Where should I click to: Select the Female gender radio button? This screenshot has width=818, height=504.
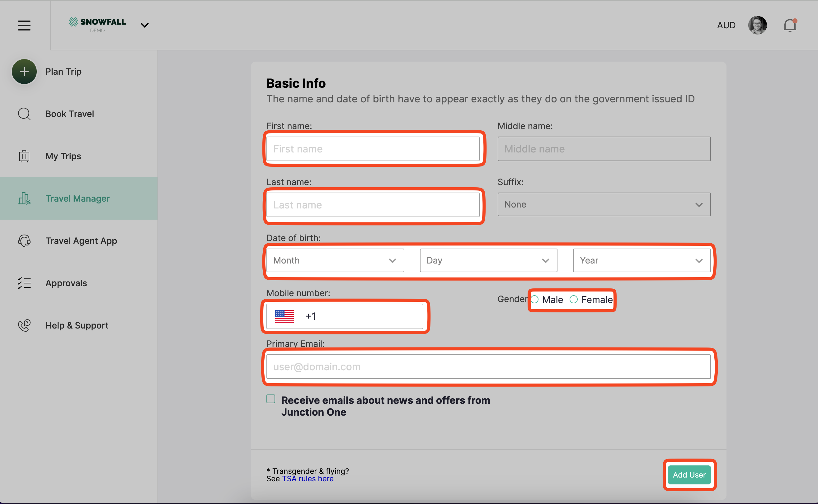point(574,299)
